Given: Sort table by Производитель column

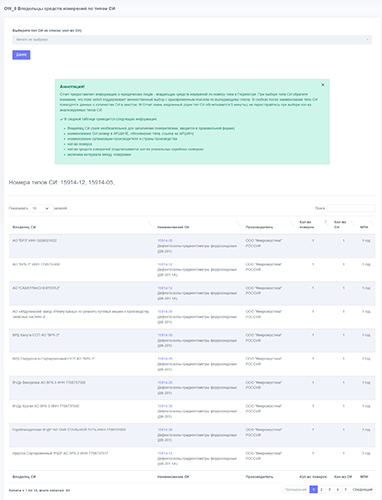Looking at the screenshot, I should (269, 227).
